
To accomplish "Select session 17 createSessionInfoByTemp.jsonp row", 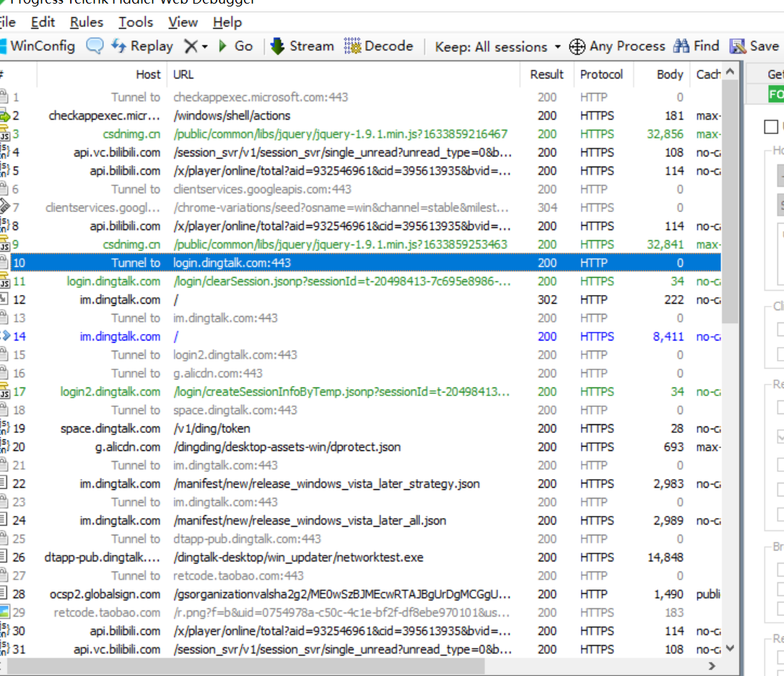I will pos(360,392).
